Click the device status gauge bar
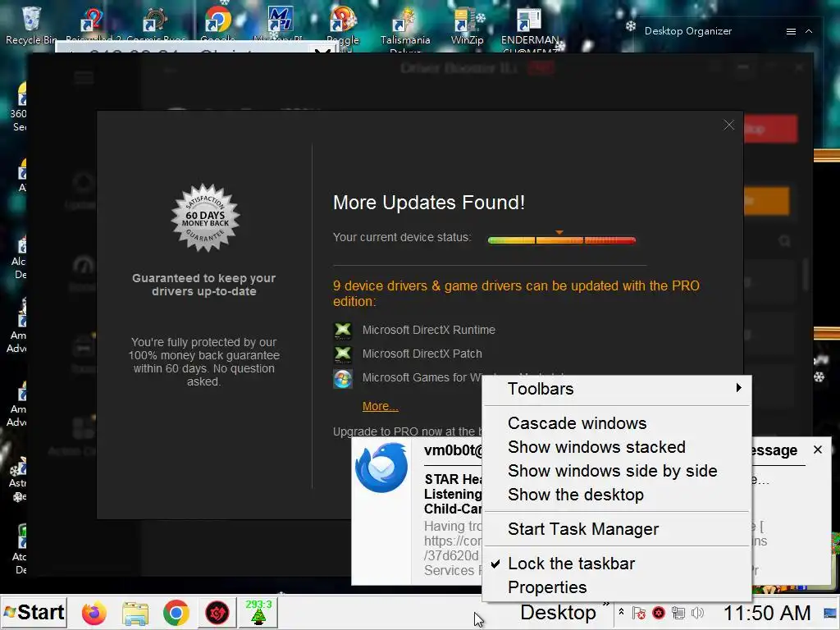The width and height of the screenshot is (840, 630). 561,240
